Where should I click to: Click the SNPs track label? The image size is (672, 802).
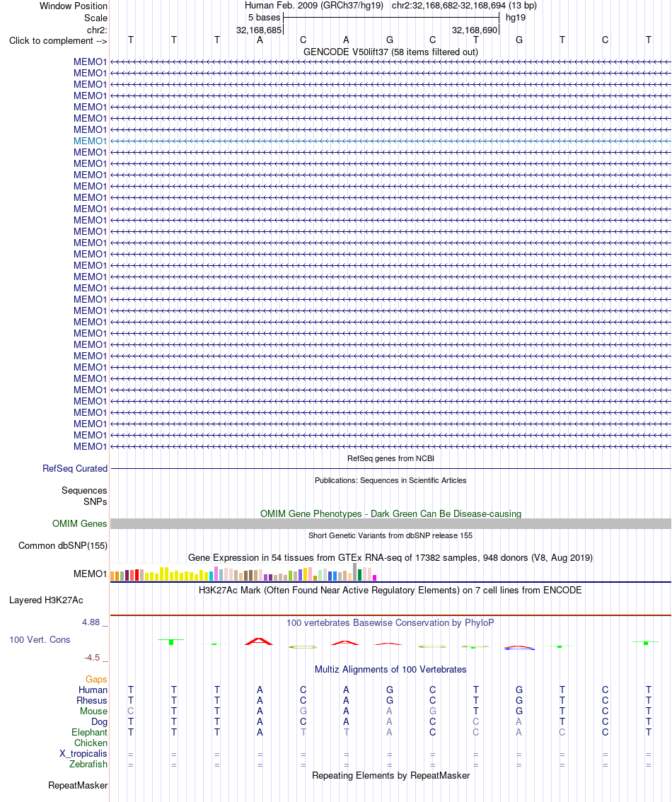[95, 501]
